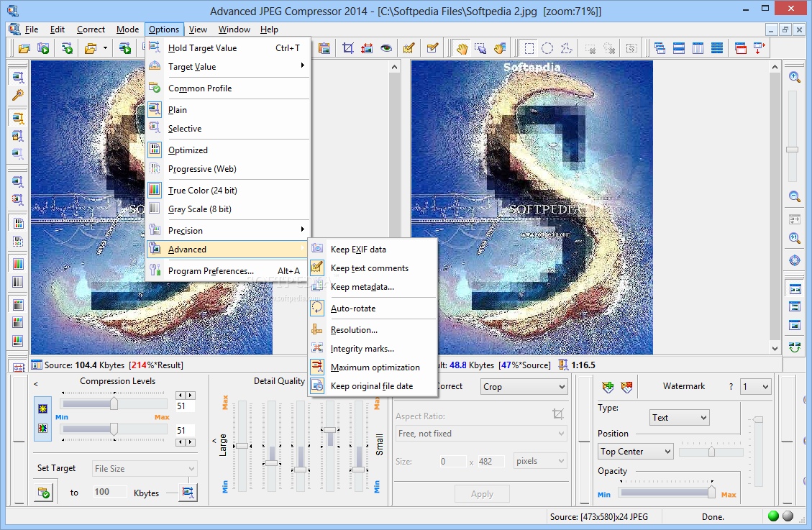Open the Mode menu
This screenshot has width=812, height=530.
(127, 29)
